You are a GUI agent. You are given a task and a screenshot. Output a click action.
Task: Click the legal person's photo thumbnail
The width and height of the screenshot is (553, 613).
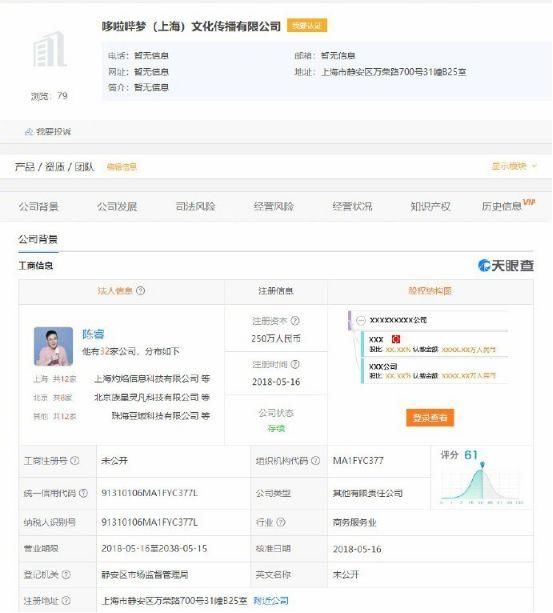pos(53,346)
